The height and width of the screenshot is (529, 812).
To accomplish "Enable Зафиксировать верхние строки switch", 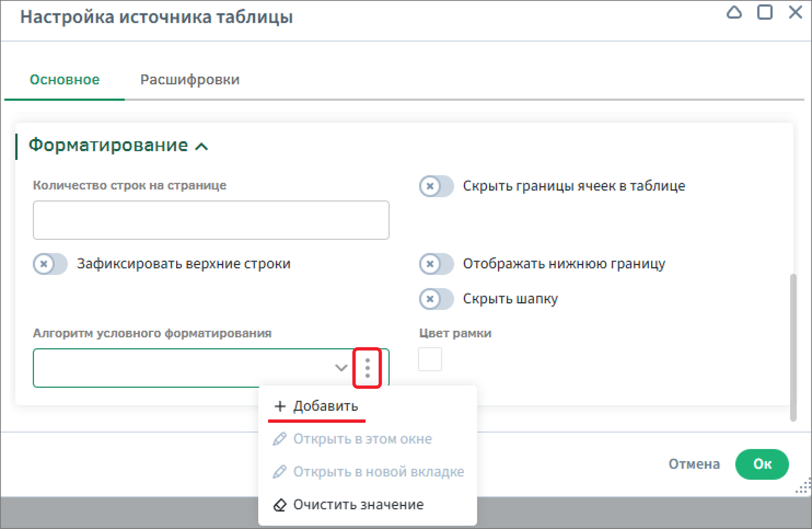I will click(x=50, y=264).
